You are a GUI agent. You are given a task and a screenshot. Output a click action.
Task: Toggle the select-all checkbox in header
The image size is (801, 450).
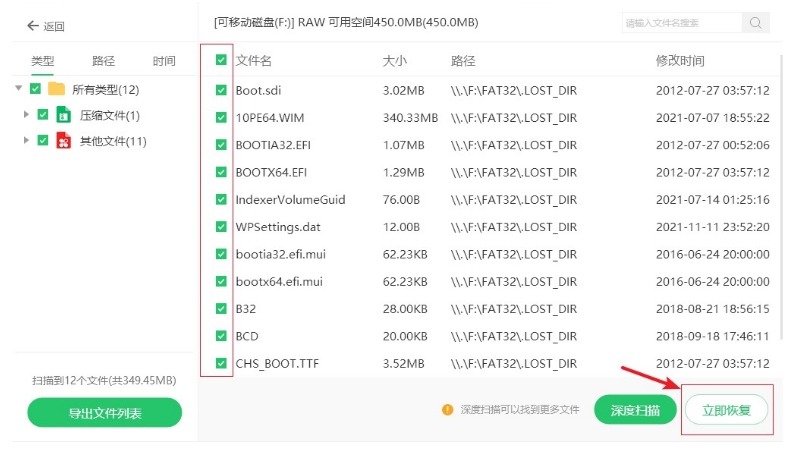coord(221,61)
